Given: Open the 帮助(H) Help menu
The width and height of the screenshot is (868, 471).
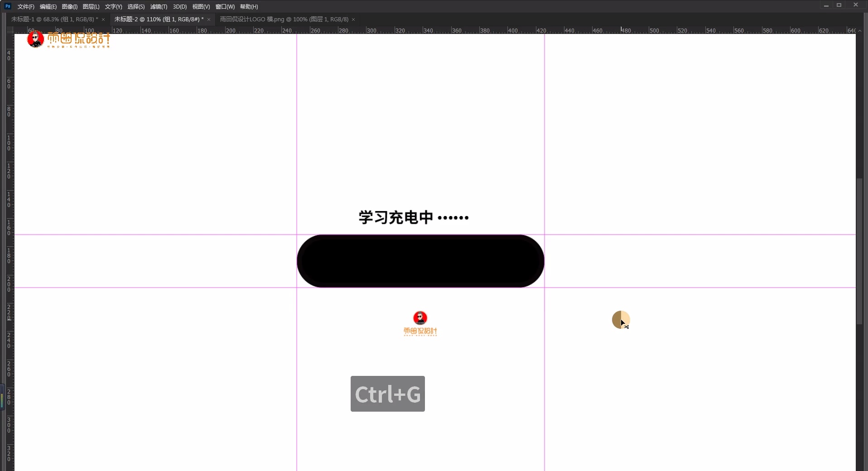Looking at the screenshot, I should [x=248, y=6].
